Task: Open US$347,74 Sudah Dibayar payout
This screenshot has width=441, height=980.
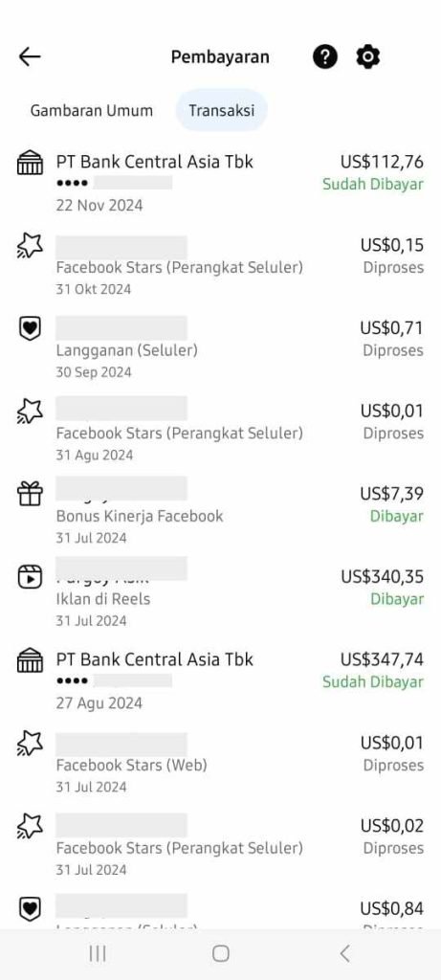Action: (220, 680)
